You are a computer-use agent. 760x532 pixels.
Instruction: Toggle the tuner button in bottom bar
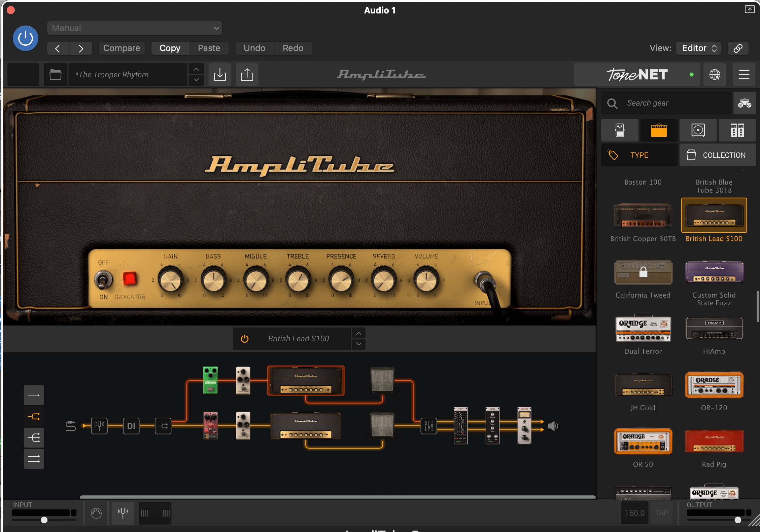pyautogui.click(x=123, y=513)
